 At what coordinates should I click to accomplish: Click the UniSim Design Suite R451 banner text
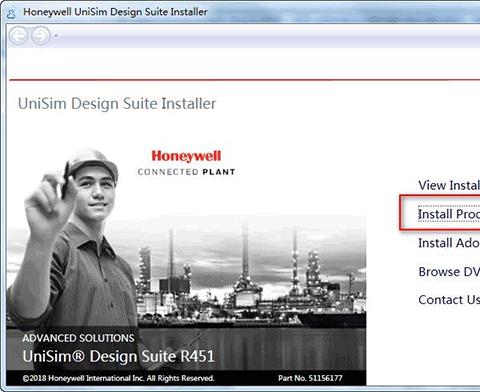118,356
